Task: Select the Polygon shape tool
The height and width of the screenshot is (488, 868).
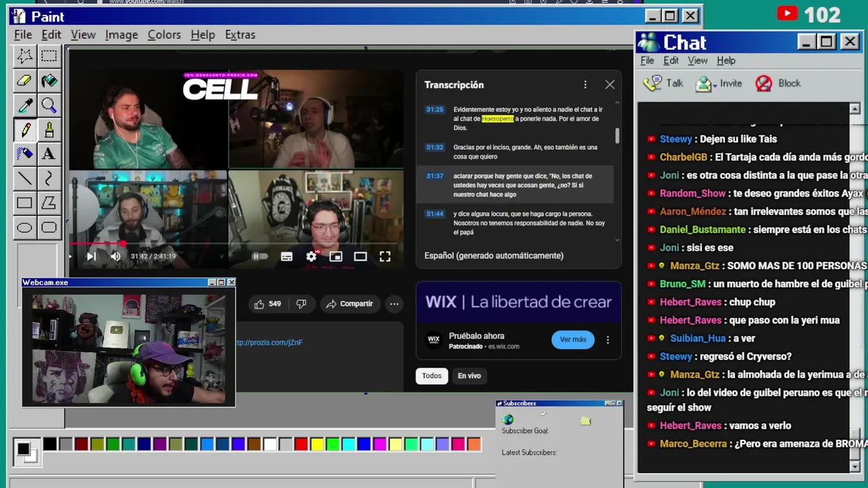Action: 49,203
